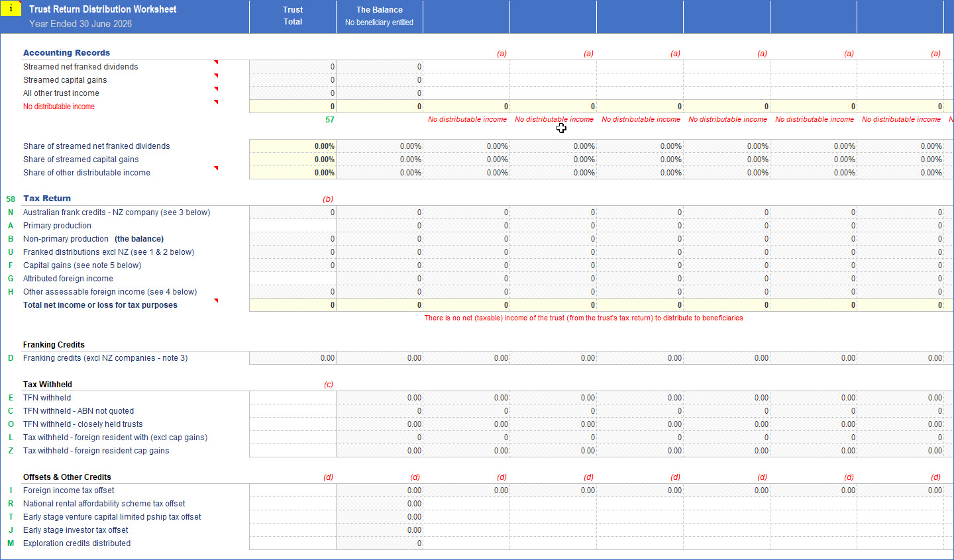Click comment marker beside Share of other distributable income
This screenshot has height=560, width=954.
point(215,168)
